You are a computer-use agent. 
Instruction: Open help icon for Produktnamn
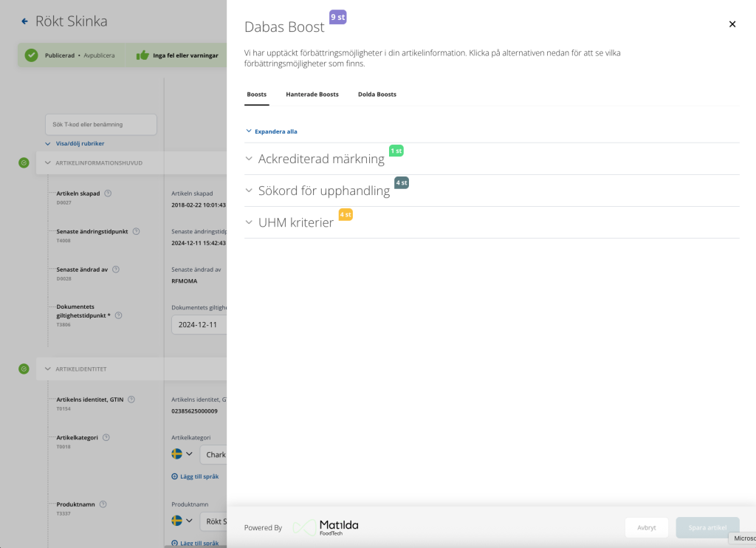pyautogui.click(x=103, y=504)
